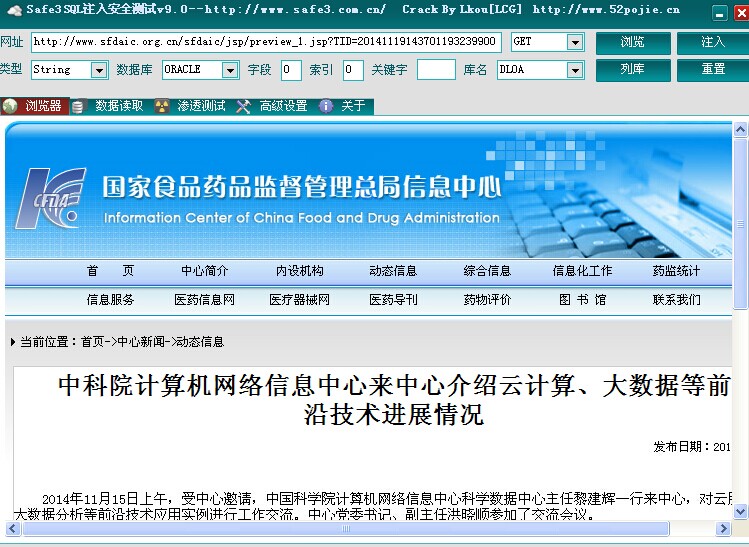Open the 内设机构 navigation link
The image size is (749, 547).
coord(300,271)
